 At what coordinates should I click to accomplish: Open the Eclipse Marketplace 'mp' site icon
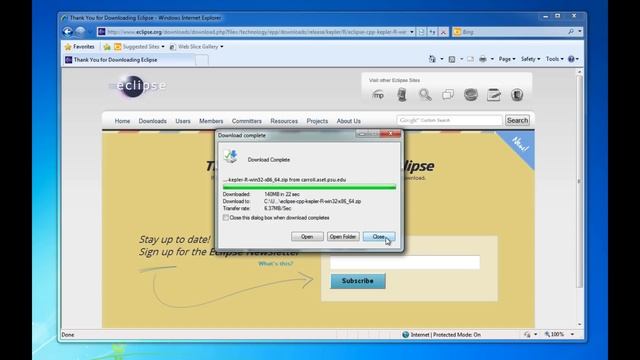[378, 95]
